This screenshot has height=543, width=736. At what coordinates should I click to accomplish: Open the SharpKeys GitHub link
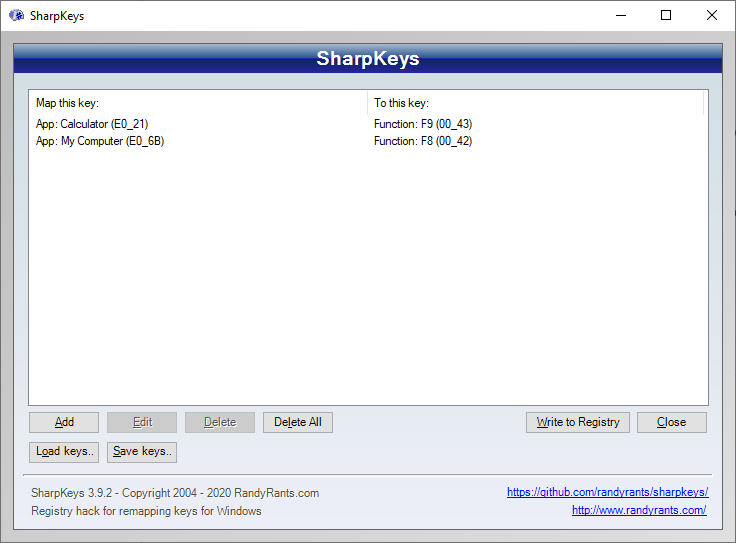point(607,492)
